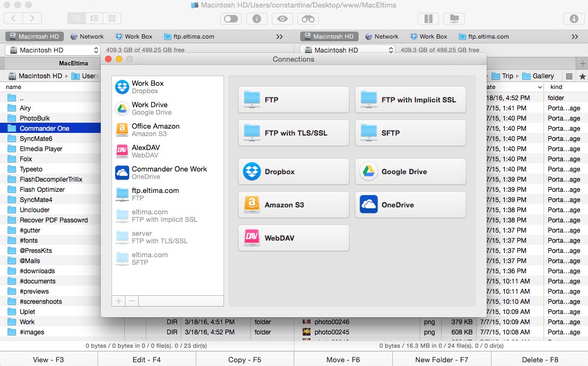Select Work Drive Google Drive saved connection
The height and width of the screenshot is (366, 588).
[168, 108]
